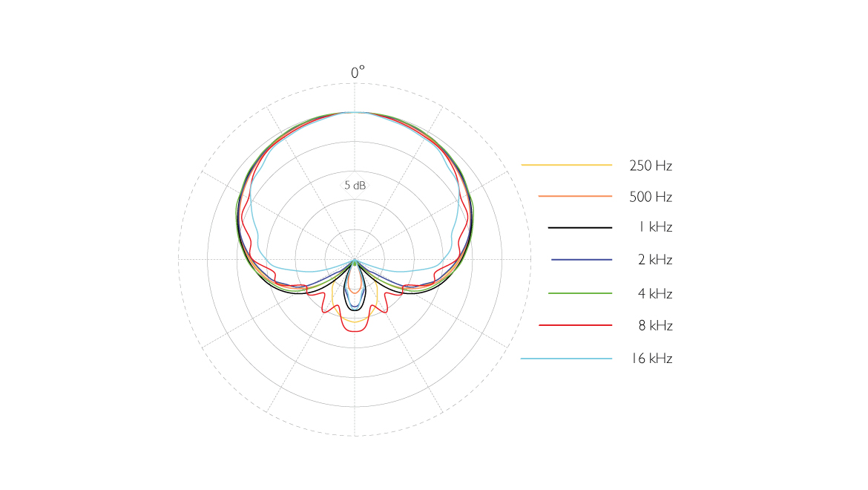This screenshot has width=868, height=490.
Task: Click the bottom of yellow 250 Hz rear lobe
Action: (x=355, y=321)
